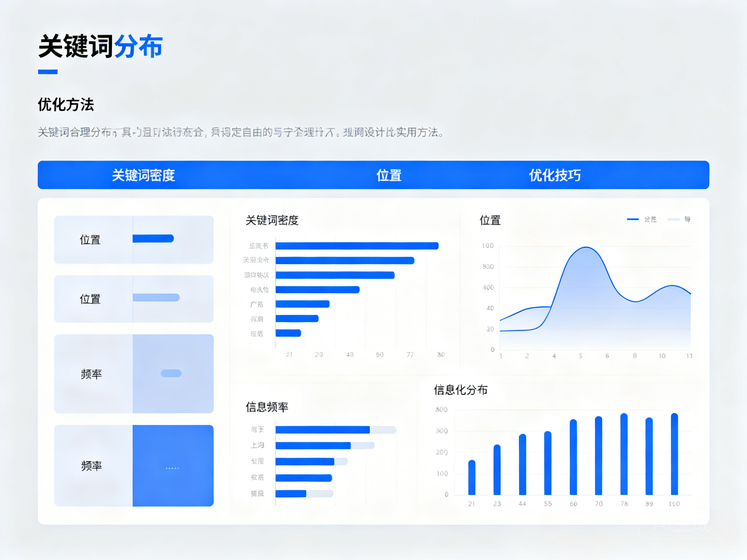The image size is (747, 560).
Task: Click the dark blue bar in the first 位置 card
Action: (153, 239)
